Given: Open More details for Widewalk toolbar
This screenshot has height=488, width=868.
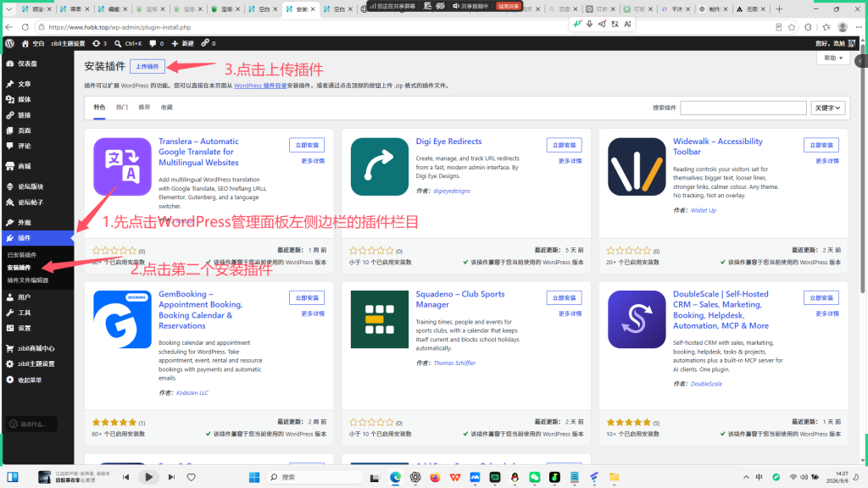Looking at the screenshot, I should click(827, 161).
